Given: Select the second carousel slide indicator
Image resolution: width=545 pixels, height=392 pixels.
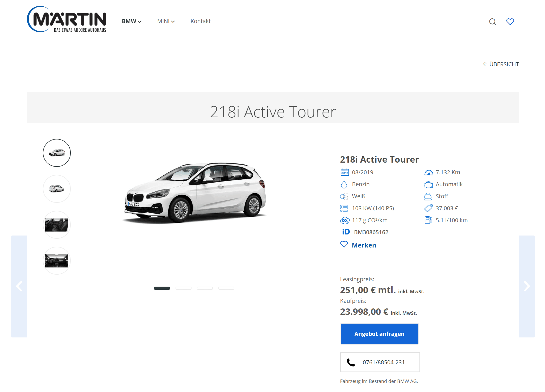Looking at the screenshot, I should coord(184,288).
